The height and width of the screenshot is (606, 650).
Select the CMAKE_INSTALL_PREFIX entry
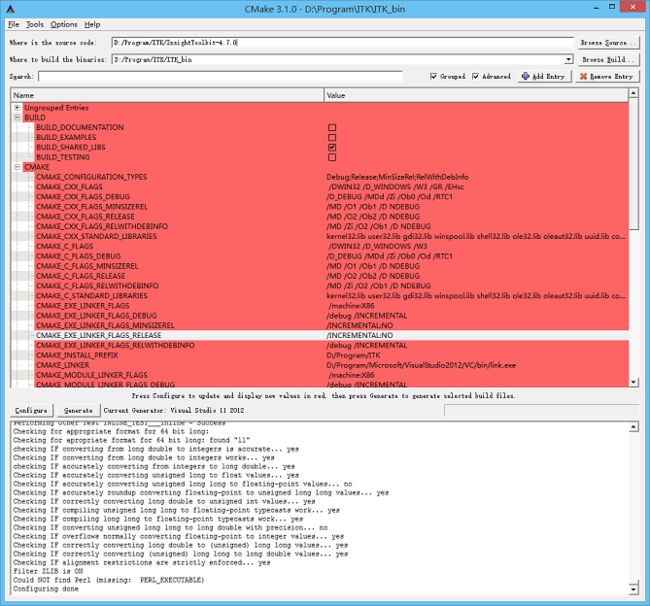(x=77, y=355)
